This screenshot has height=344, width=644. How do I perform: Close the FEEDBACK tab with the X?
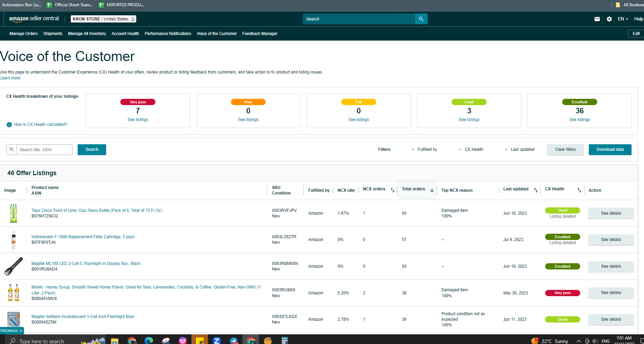[x=21, y=331]
